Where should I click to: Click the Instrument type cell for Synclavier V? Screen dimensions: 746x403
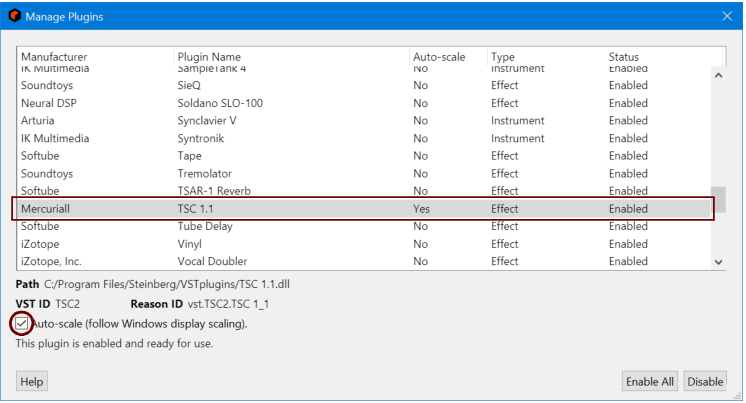(518, 121)
